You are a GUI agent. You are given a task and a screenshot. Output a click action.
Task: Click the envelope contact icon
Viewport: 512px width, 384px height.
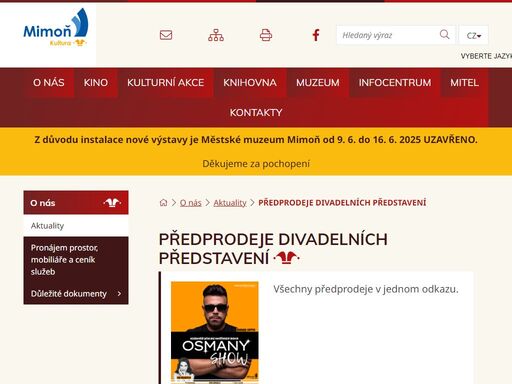(x=166, y=35)
